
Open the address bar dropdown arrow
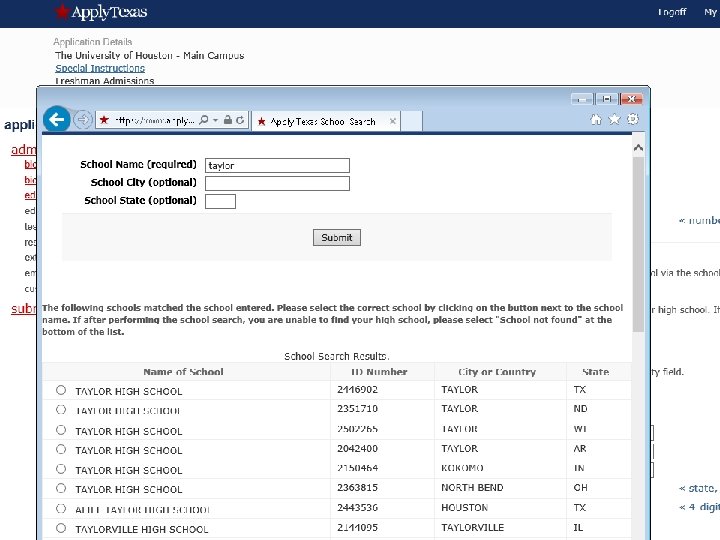pyautogui.click(x=215, y=120)
